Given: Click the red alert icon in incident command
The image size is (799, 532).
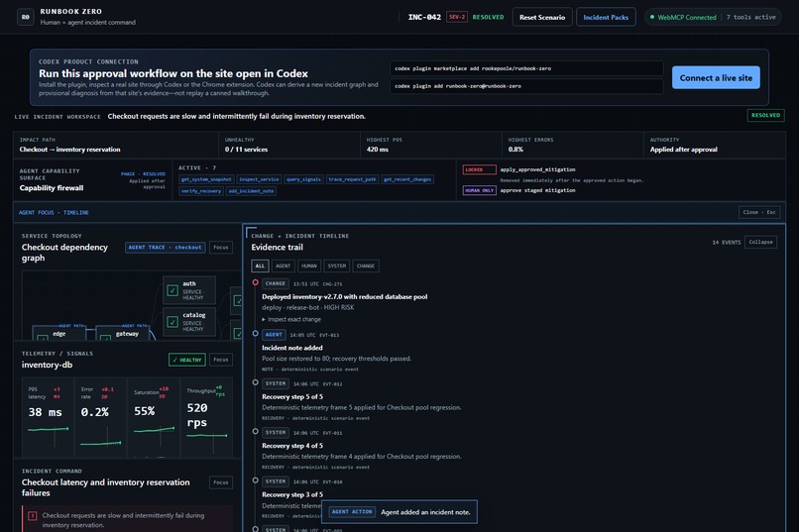Looking at the screenshot, I should 32,516.
